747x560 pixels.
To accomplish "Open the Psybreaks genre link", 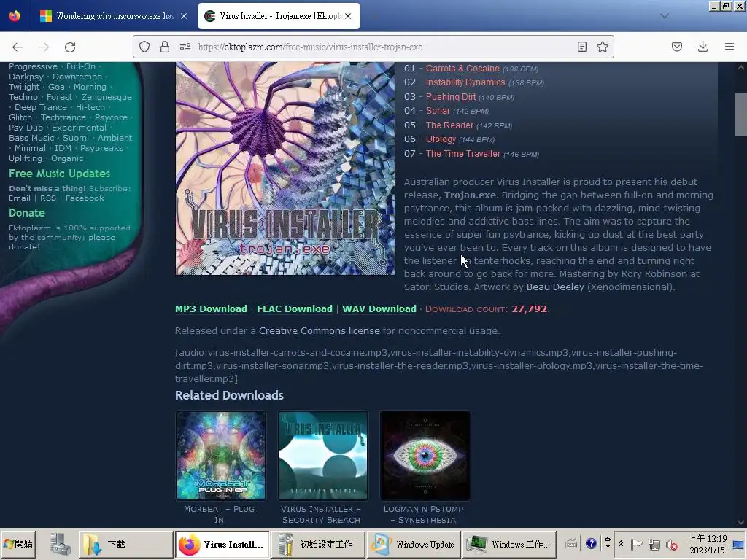I will 101,148.
